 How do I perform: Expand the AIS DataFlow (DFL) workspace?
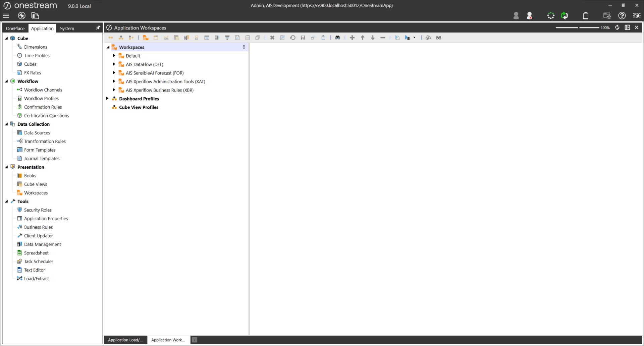click(x=114, y=64)
